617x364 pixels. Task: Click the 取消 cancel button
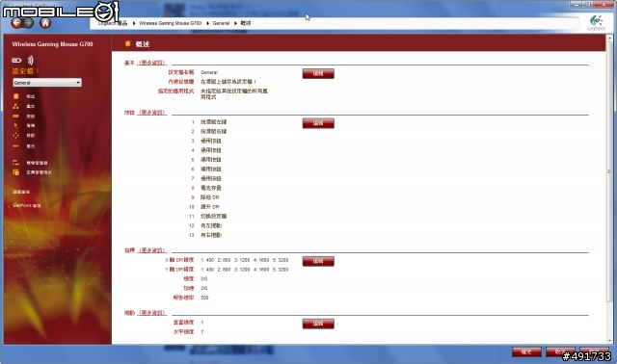[560, 351]
